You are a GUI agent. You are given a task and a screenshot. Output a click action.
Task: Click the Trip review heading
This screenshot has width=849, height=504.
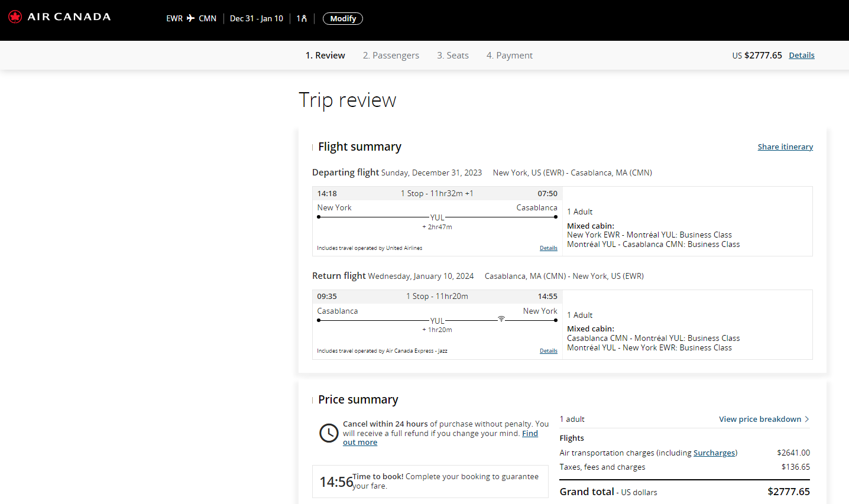(348, 100)
